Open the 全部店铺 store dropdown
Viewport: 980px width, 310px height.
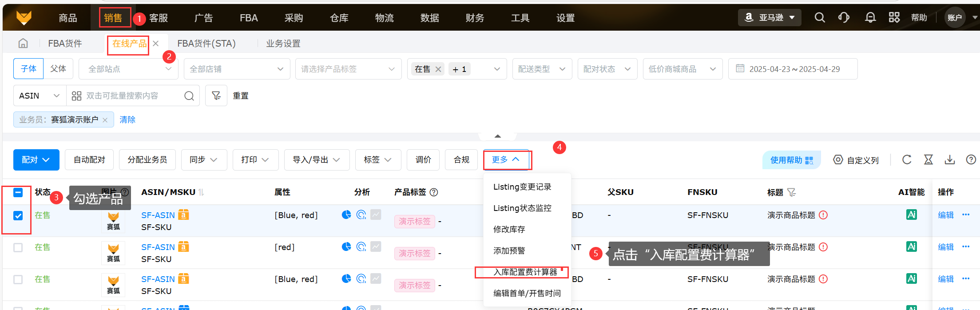[x=237, y=69]
